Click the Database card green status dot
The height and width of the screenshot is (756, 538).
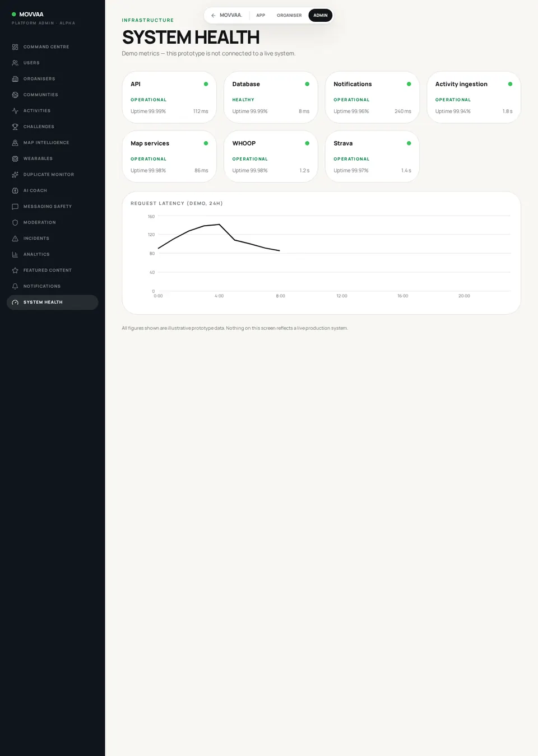tap(307, 84)
